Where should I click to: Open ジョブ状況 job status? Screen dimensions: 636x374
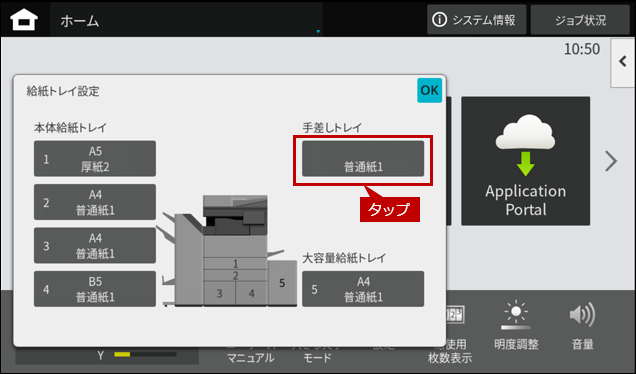580,19
